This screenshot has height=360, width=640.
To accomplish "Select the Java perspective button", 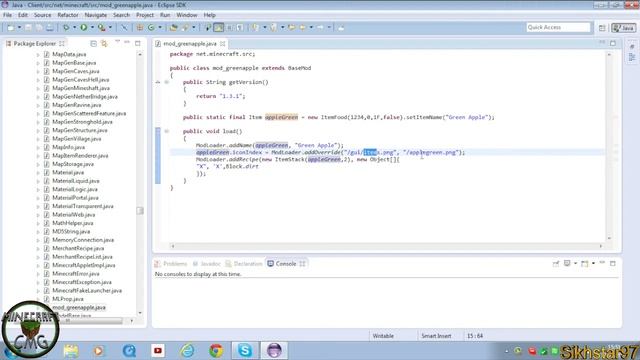I will pyautogui.click(x=623, y=27).
